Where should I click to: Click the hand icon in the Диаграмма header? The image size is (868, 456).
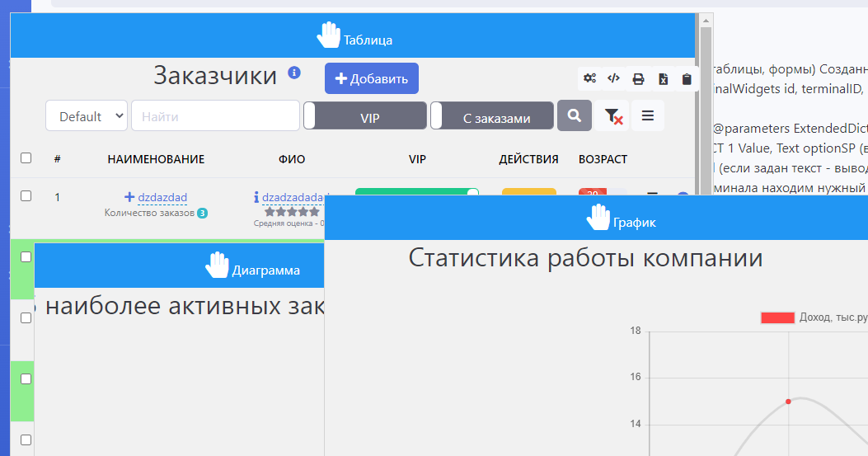[217, 265]
